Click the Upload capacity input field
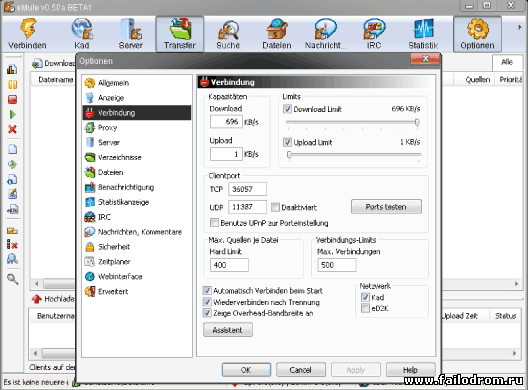Viewport: 528px width, 390px height. [x=226, y=154]
